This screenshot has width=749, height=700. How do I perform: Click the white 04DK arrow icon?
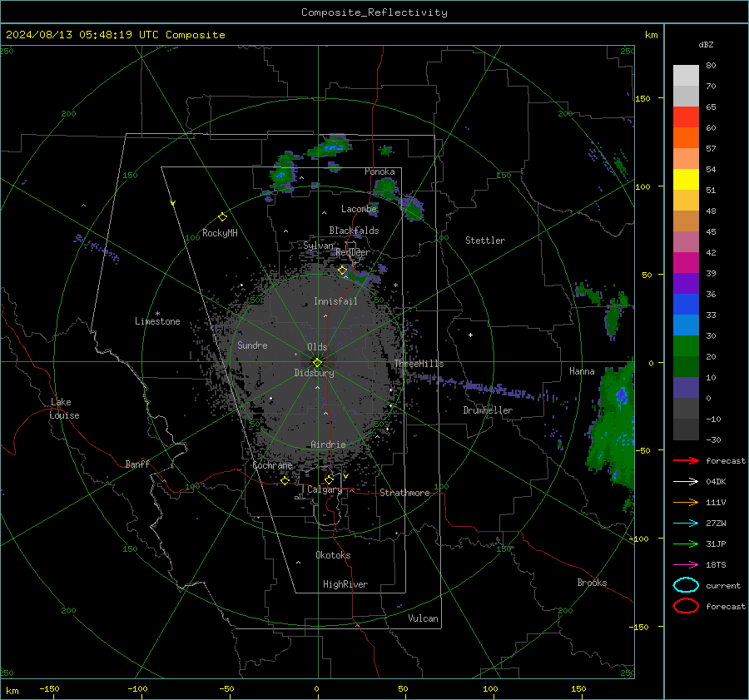[x=686, y=481]
